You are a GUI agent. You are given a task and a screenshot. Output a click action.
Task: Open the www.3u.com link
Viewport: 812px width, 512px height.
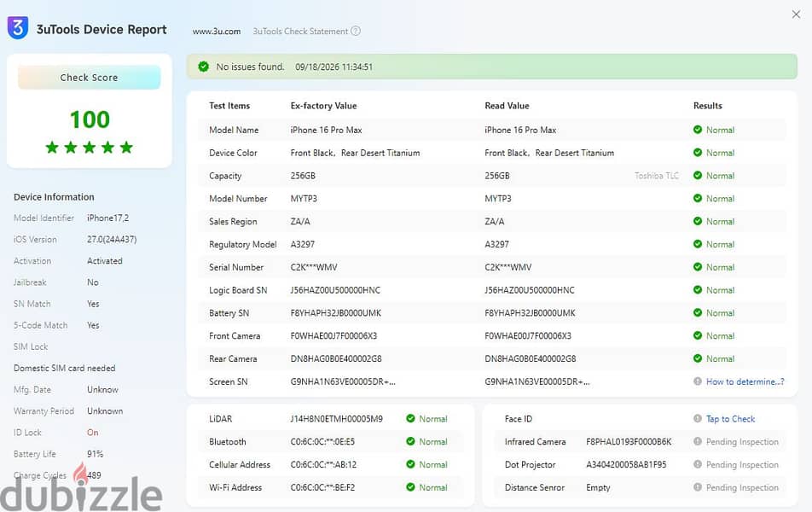pos(217,31)
